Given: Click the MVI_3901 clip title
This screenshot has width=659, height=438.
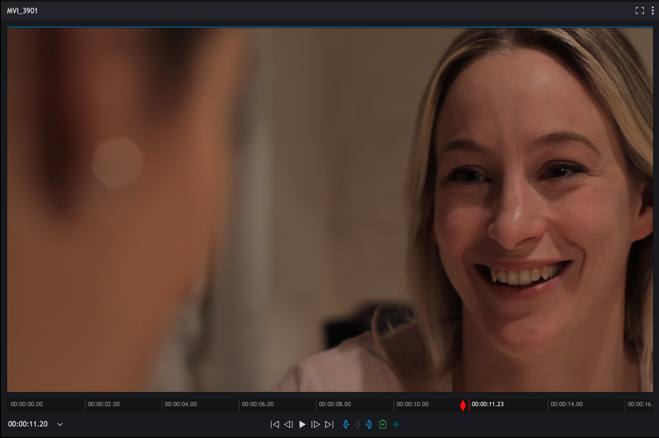Looking at the screenshot, I should click(22, 11).
